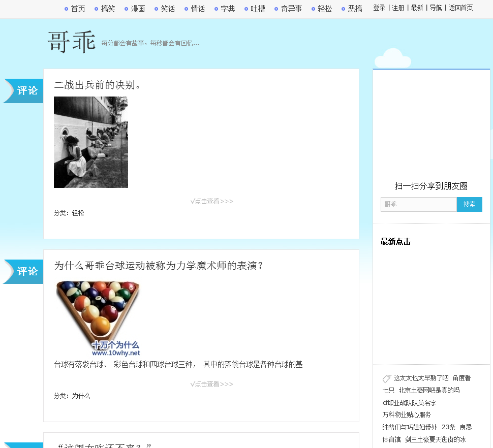
Task: Open the 导航 link
Action: 436,8
